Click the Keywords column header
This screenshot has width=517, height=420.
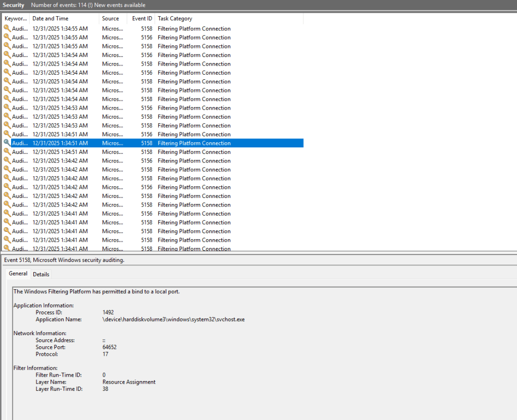(15, 19)
